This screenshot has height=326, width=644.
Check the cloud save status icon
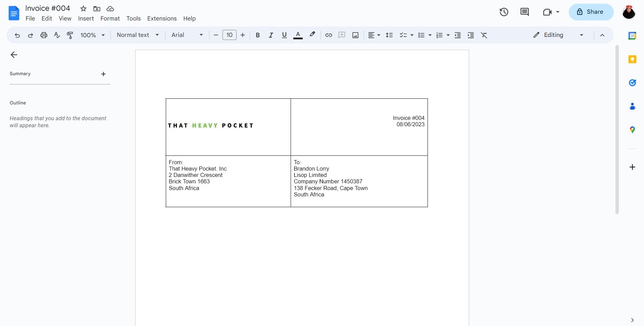[x=110, y=9]
